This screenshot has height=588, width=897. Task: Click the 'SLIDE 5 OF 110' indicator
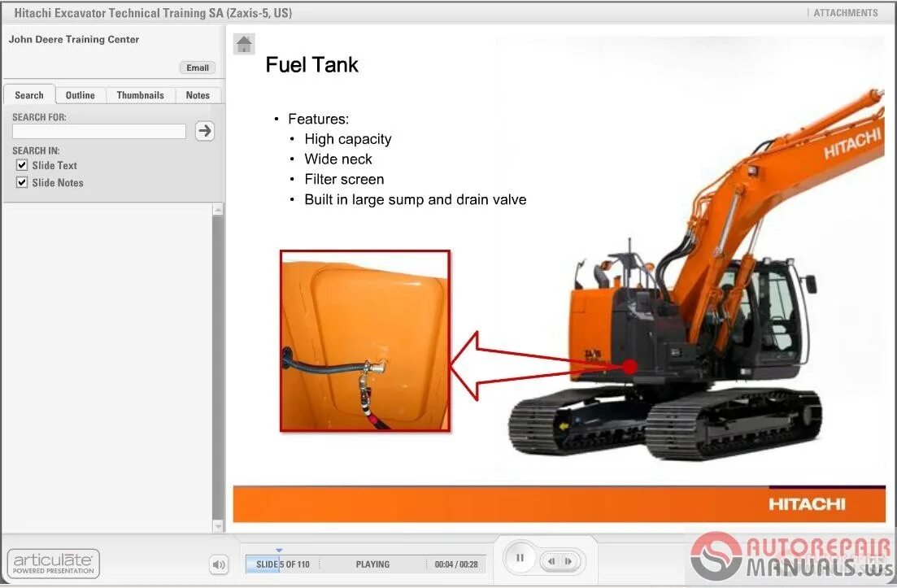[x=283, y=564]
